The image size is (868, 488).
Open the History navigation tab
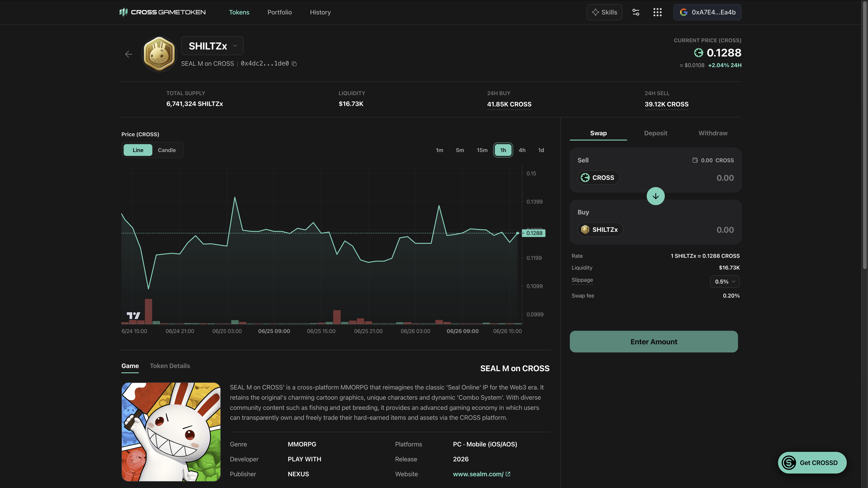tap(320, 12)
